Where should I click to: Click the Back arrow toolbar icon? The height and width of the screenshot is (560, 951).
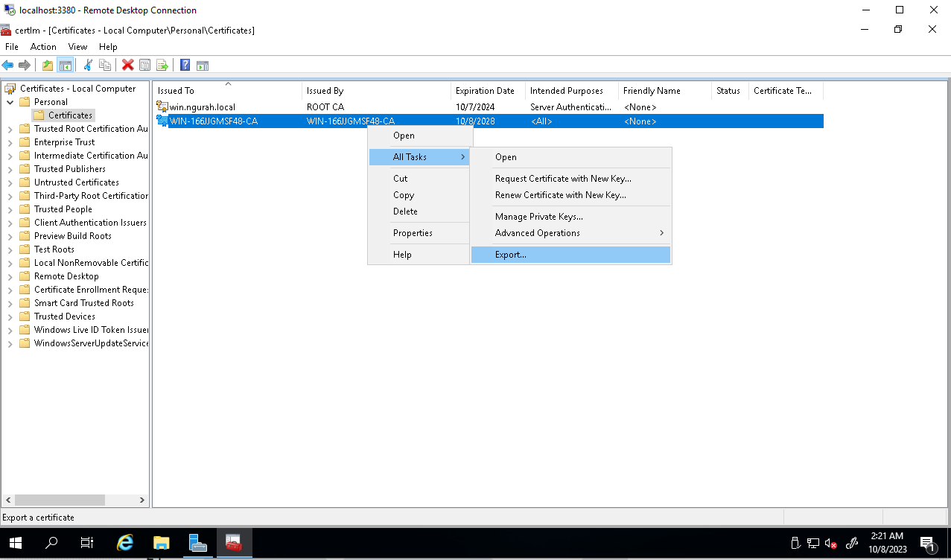[x=8, y=66]
